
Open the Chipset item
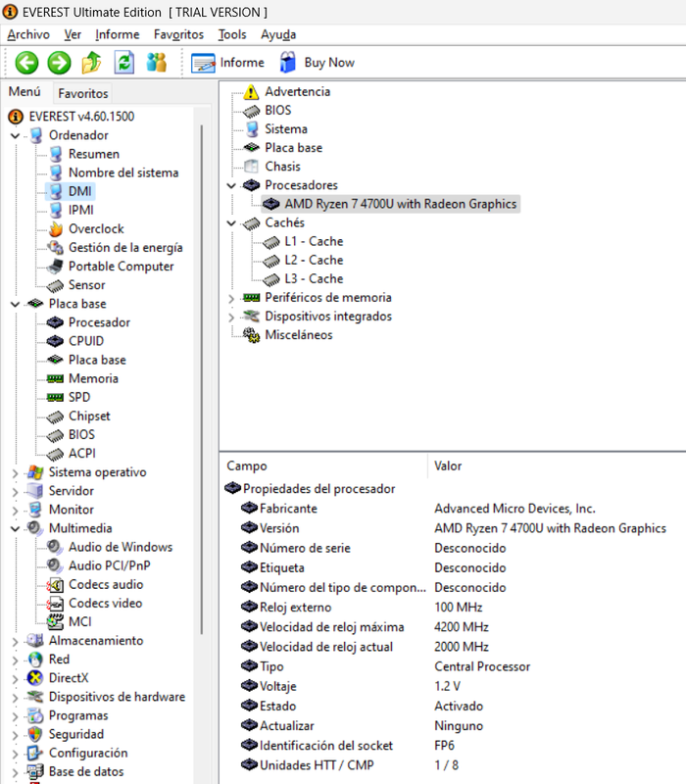[x=89, y=416]
